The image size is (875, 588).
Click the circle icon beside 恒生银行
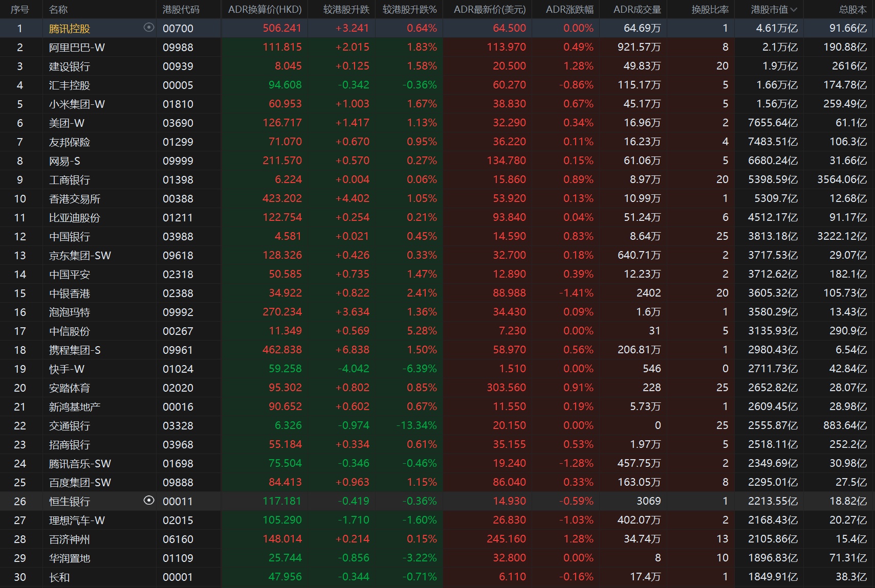(149, 501)
